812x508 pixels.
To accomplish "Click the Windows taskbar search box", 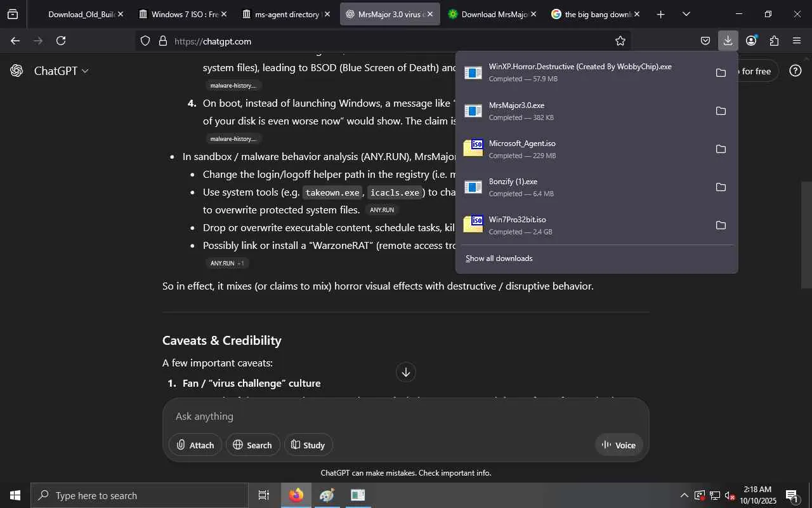I will 140,495.
